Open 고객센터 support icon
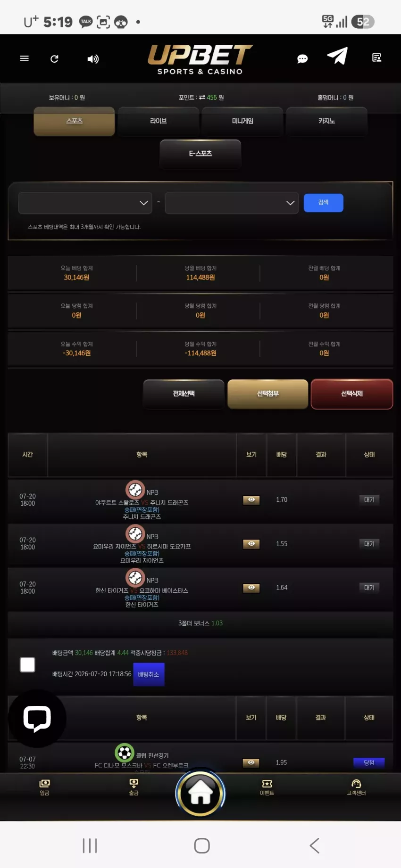Screen dimensions: 401x868 356,787
